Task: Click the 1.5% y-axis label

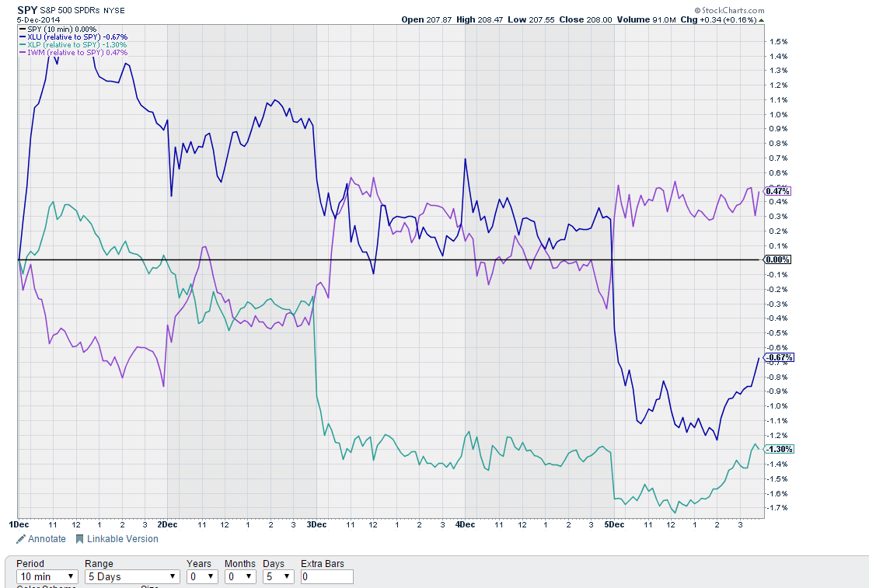Action: point(778,41)
